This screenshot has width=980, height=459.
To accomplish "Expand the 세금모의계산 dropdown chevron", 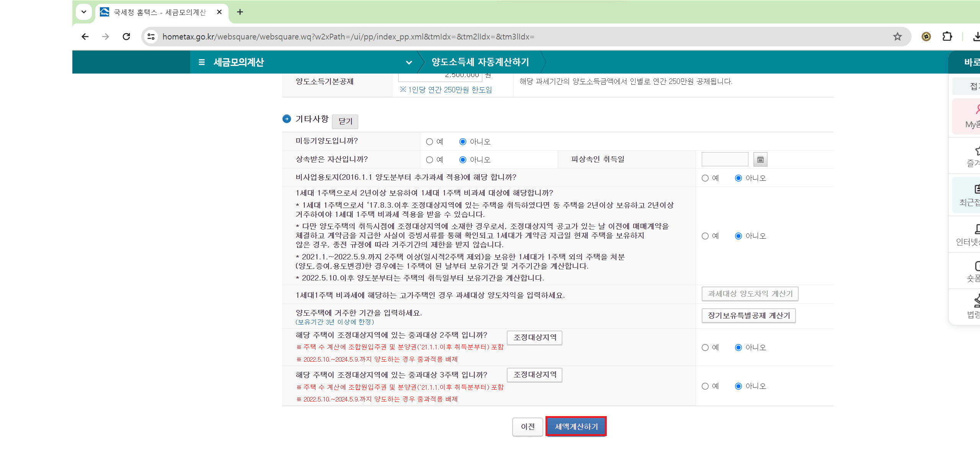I will coord(409,62).
